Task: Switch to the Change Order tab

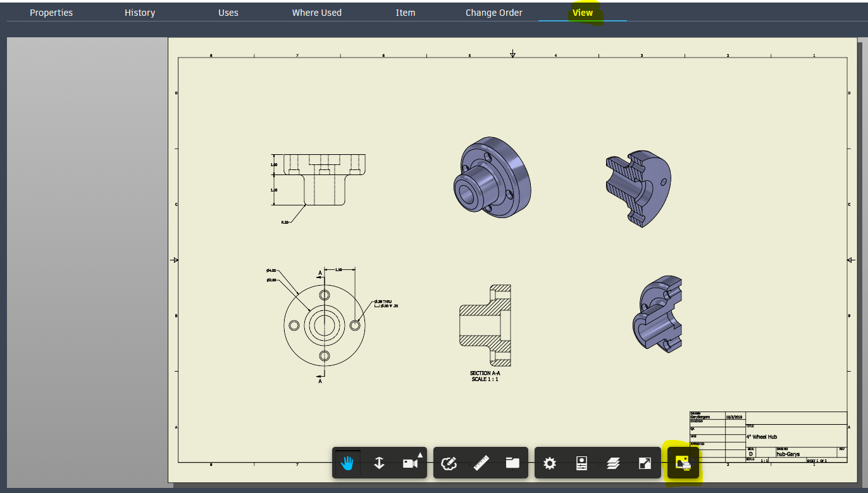Action: point(494,13)
